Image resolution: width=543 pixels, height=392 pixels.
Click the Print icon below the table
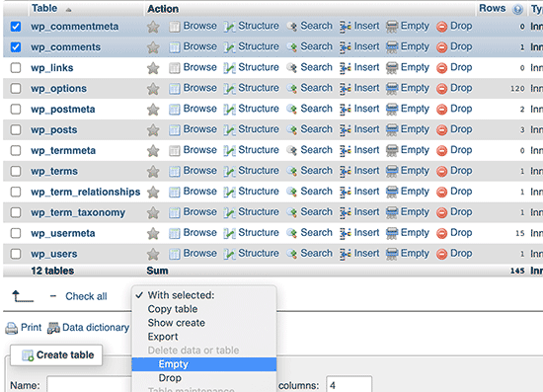12,328
